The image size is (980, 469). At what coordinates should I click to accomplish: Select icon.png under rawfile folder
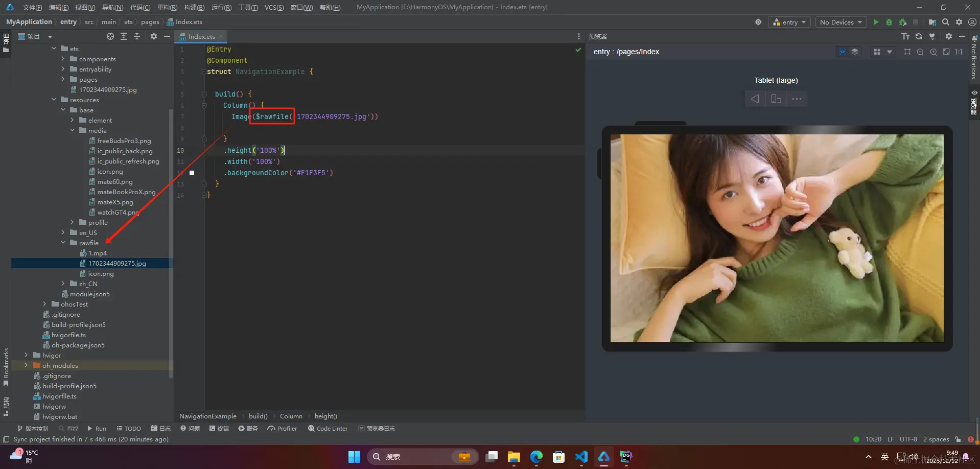(x=101, y=273)
